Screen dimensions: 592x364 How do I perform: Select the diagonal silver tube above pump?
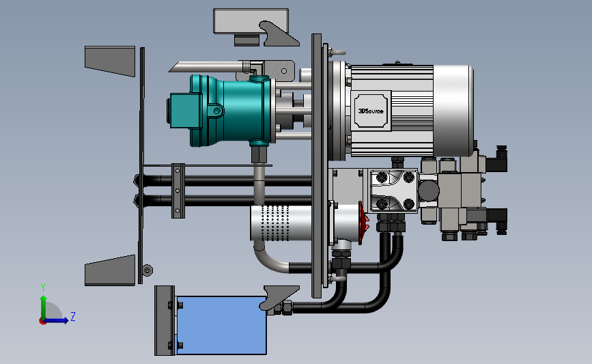point(210,67)
